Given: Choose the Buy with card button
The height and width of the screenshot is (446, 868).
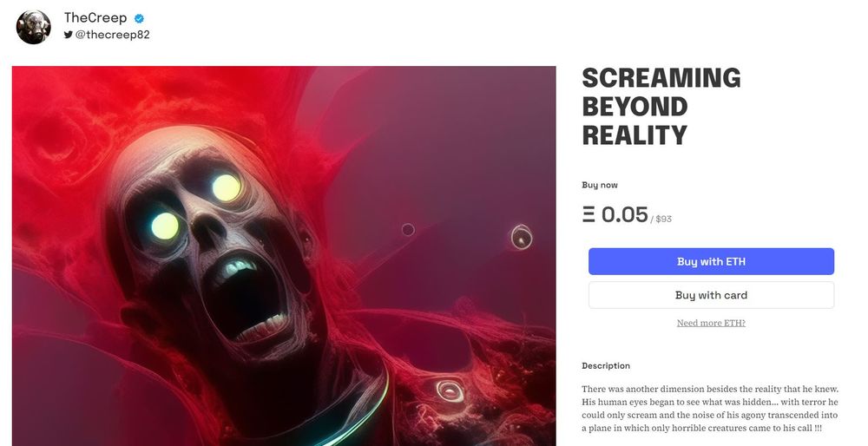Looking at the screenshot, I should 711,295.
